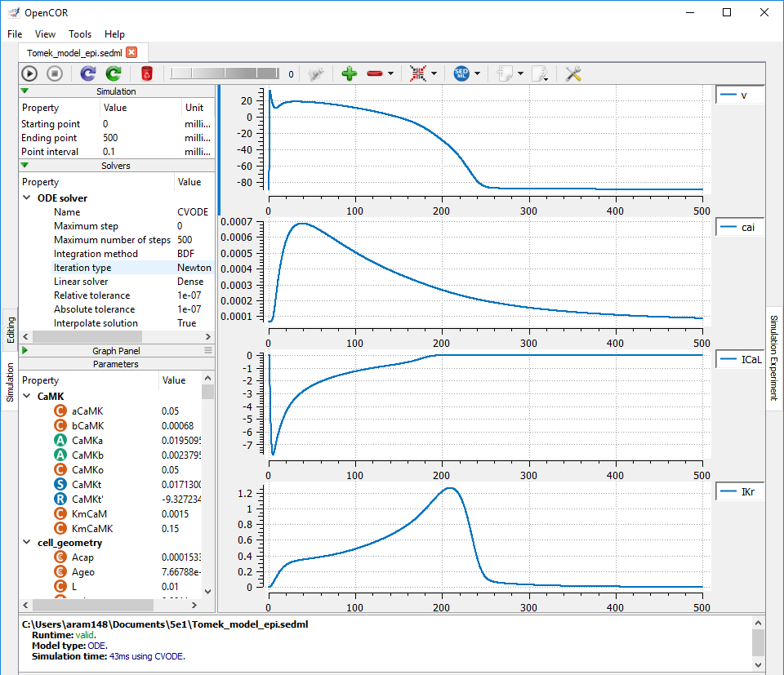Add a graph panel with green plus
This screenshot has height=675, width=784.
350,73
